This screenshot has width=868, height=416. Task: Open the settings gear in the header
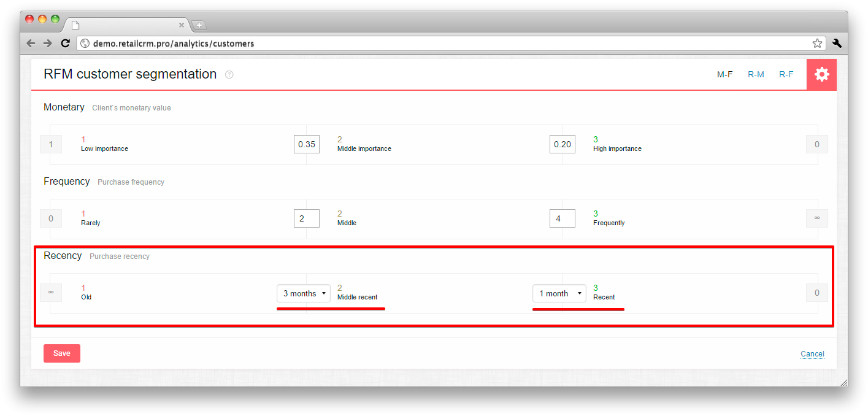pos(821,74)
